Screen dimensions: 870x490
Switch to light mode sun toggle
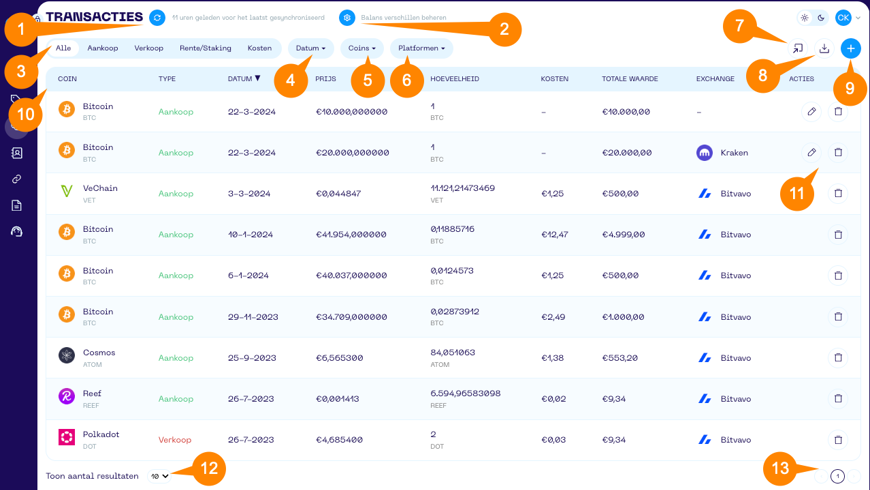(805, 18)
